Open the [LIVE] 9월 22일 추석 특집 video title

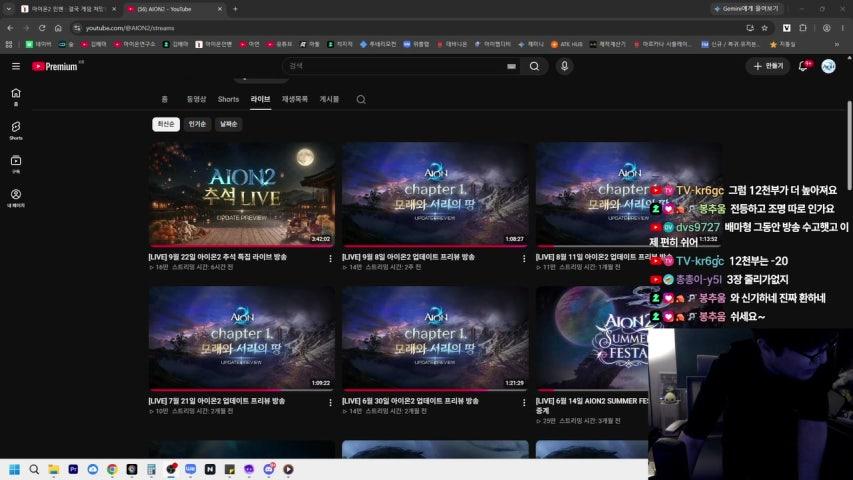point(218,257)
